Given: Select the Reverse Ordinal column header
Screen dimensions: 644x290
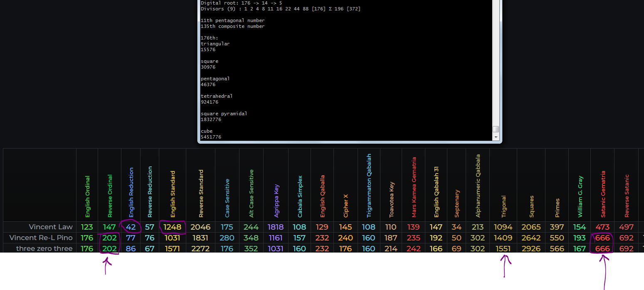Looking at the screenshot, I should click(110, 196).
